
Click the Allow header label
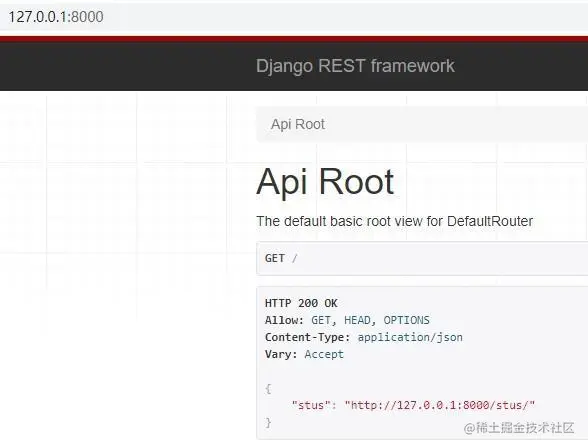click(x=284, y=320)
